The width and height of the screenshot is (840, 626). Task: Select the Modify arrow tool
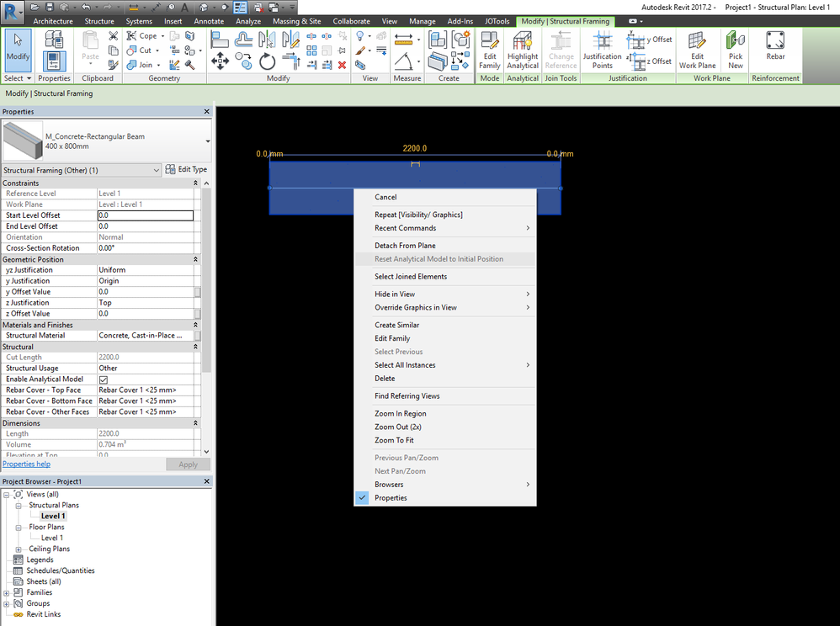click(x=18, y=50)
